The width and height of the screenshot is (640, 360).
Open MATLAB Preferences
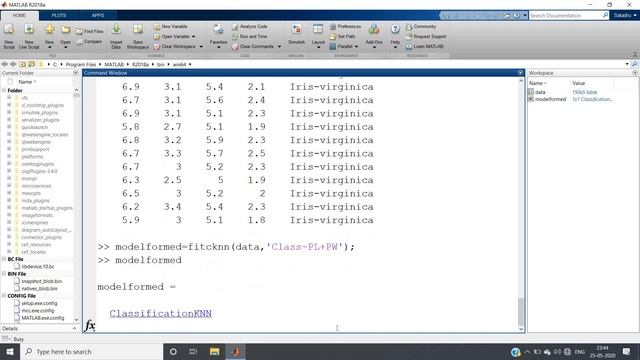[x=345, y=27]
